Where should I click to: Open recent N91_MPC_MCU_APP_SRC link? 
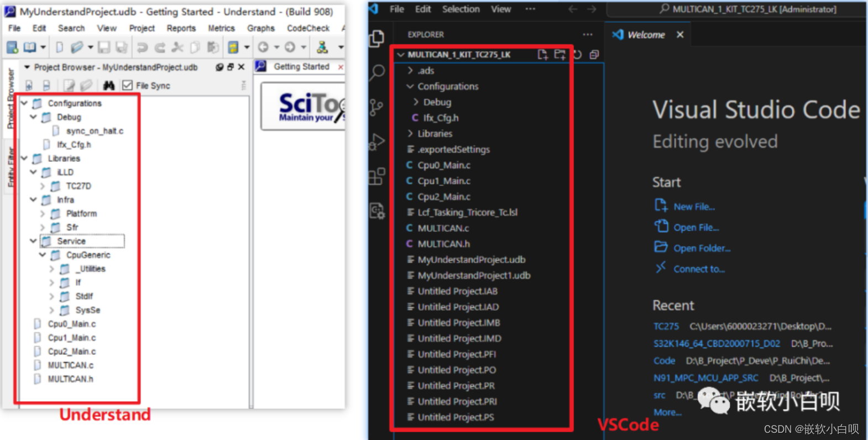(705, 378)
